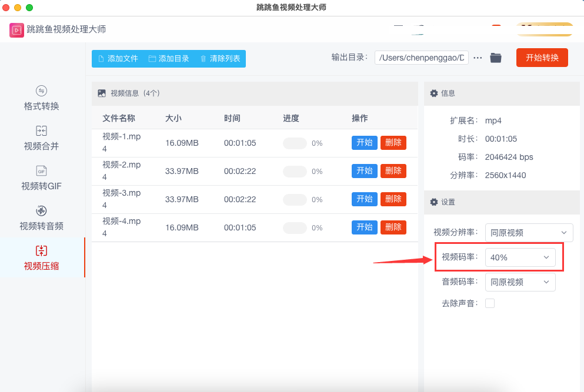Screen dimensions: 584x392
Task: Select file name 视频-4.mp4
Action: coord(121,227)
